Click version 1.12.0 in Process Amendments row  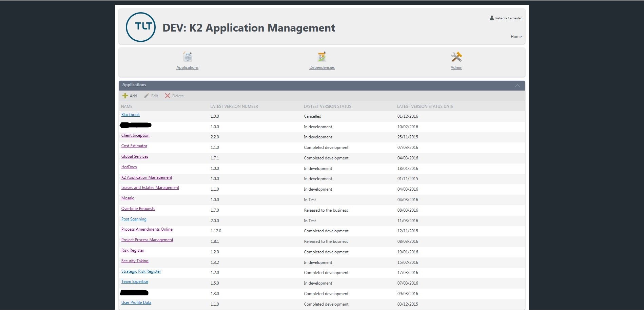[x=216, y=231]
